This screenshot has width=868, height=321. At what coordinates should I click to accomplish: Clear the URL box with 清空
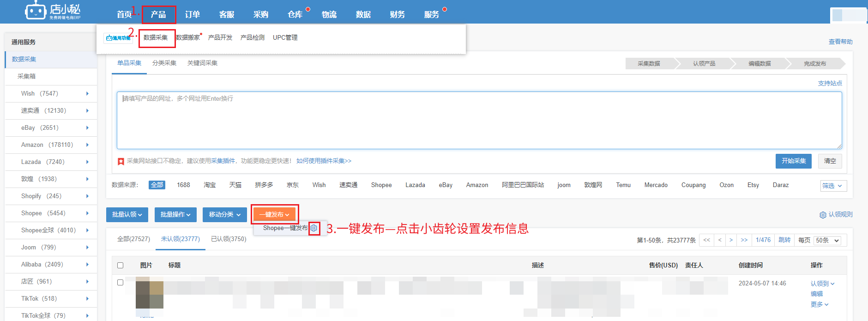point(830,161)
